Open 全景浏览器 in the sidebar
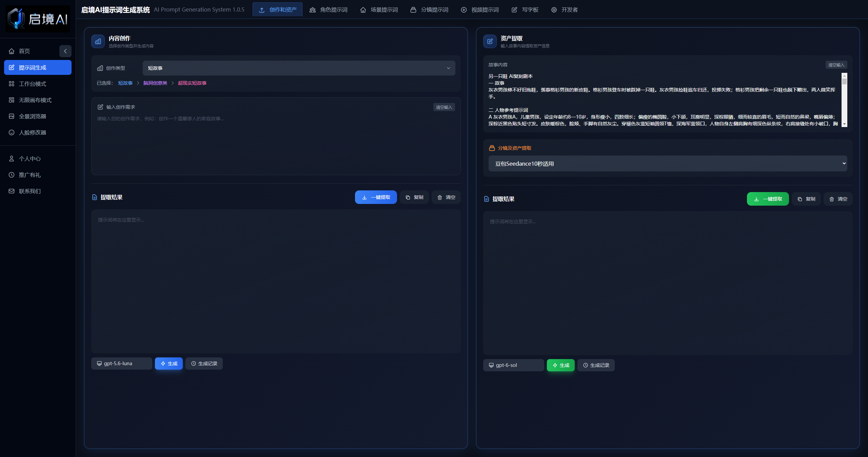 [x=38, y=116]
